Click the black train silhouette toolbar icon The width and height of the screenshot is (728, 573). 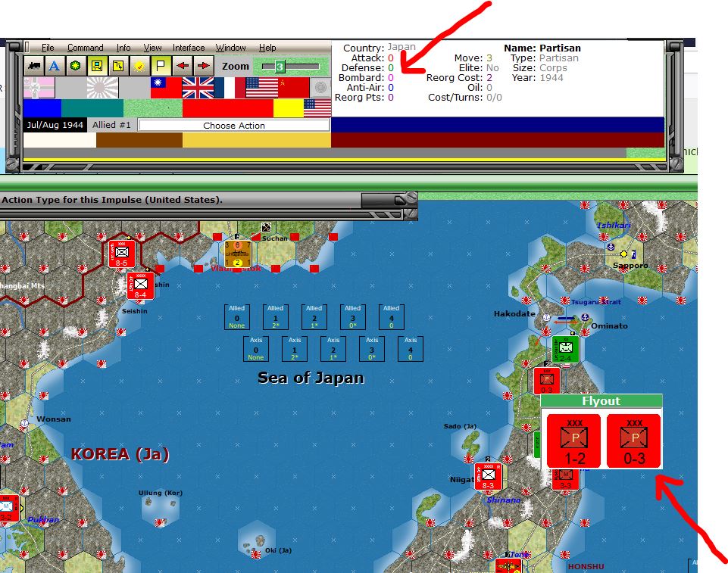click(x=34, y=66)
